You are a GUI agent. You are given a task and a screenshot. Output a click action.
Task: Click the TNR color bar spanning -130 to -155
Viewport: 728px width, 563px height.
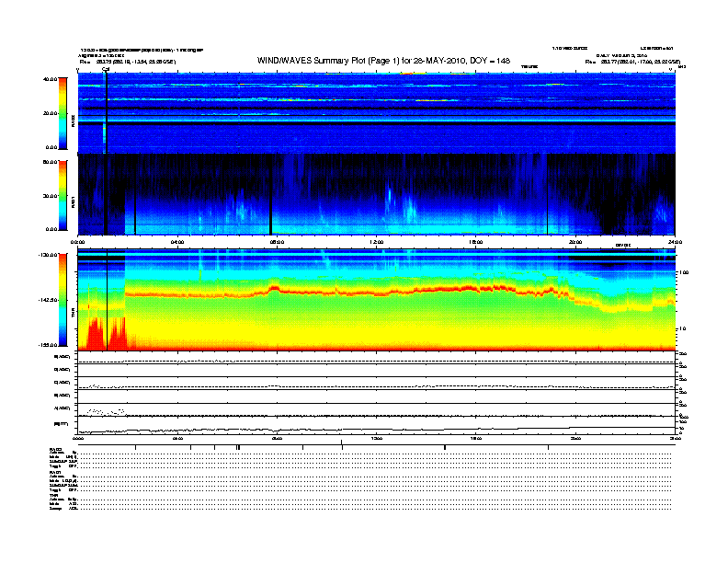63,300
